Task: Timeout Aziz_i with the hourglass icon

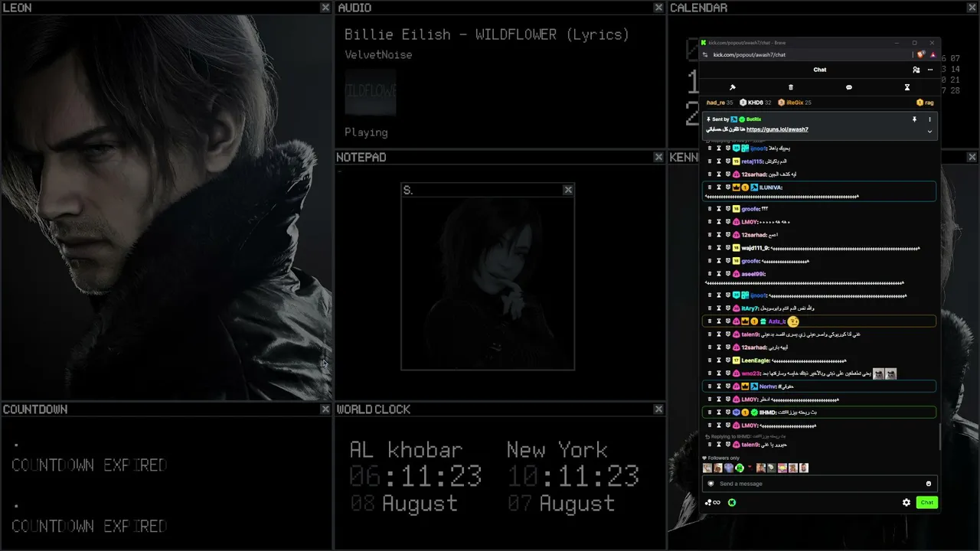Action: [719, 321]
